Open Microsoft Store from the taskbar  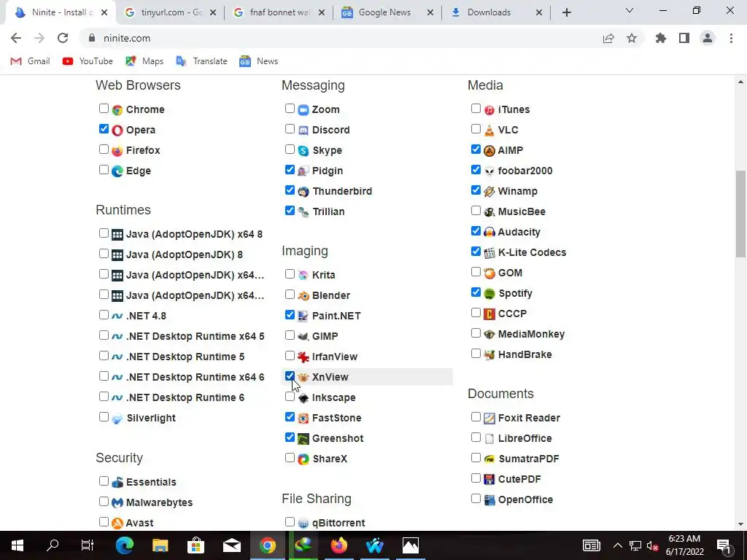tap(196, 545)
